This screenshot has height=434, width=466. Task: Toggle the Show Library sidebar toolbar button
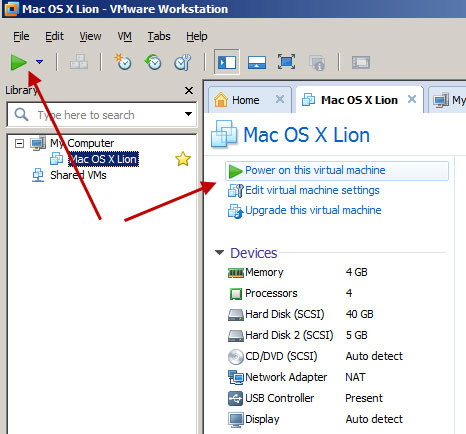click(x=227, y=62)
